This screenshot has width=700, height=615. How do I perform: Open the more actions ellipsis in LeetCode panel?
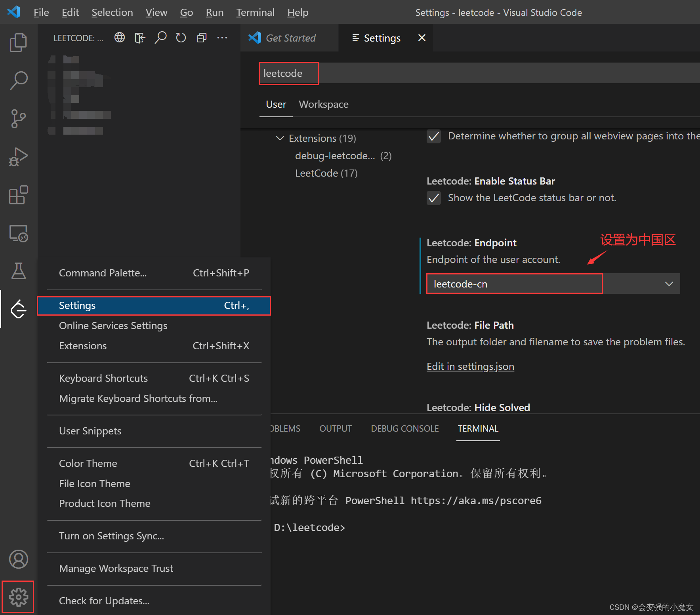pos(222,38)
